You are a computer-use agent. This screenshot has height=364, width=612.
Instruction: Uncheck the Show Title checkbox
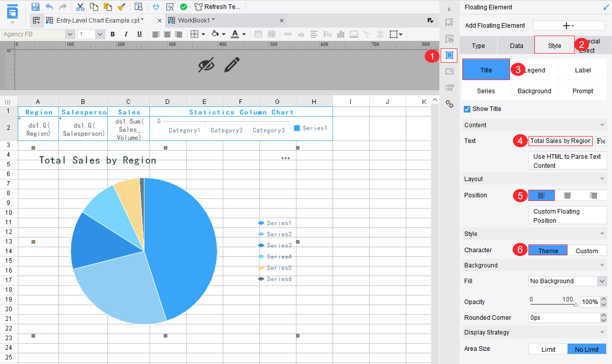(x=467, y=109)
